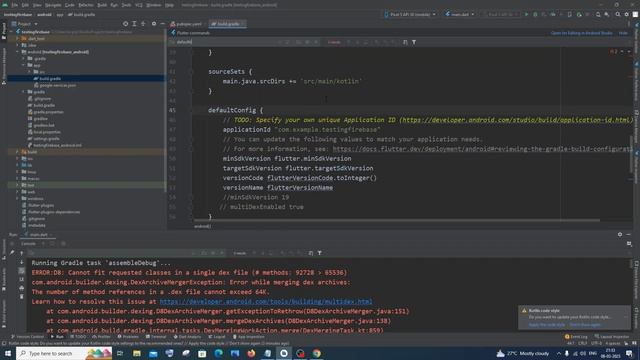Open the Problems tool window tab
This screenshot has width=640, height=360.
(x=128, y=337)
